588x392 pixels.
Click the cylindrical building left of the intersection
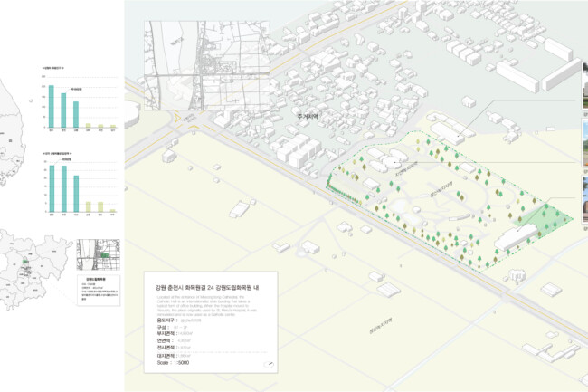click(x=132, y=114)
